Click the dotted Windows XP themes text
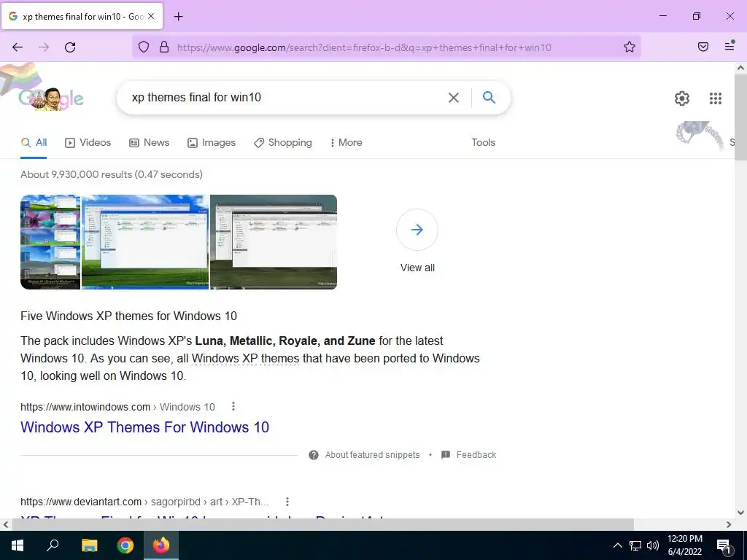 pyautogui.click(x=245, y=358)
